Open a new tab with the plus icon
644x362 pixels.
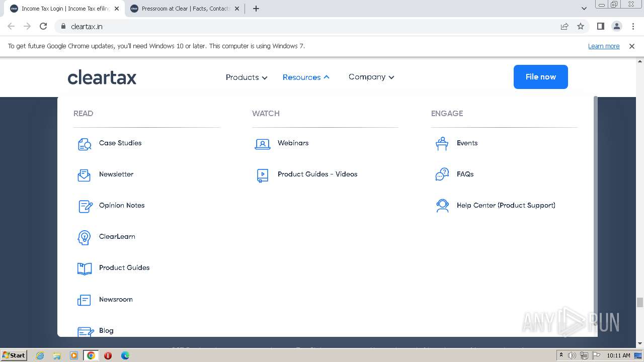pos(256,9)
